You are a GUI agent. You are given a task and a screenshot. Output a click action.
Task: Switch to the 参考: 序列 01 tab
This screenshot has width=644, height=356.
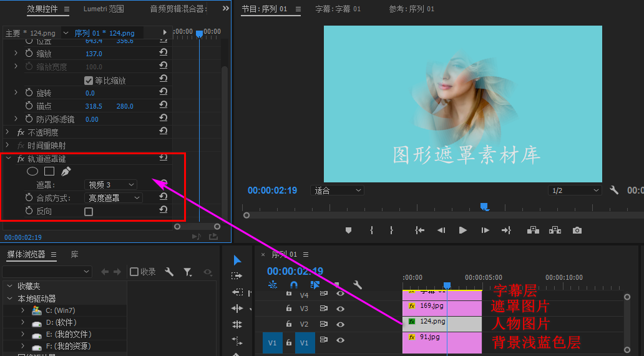pyautogui.click(x=411, y=9)
